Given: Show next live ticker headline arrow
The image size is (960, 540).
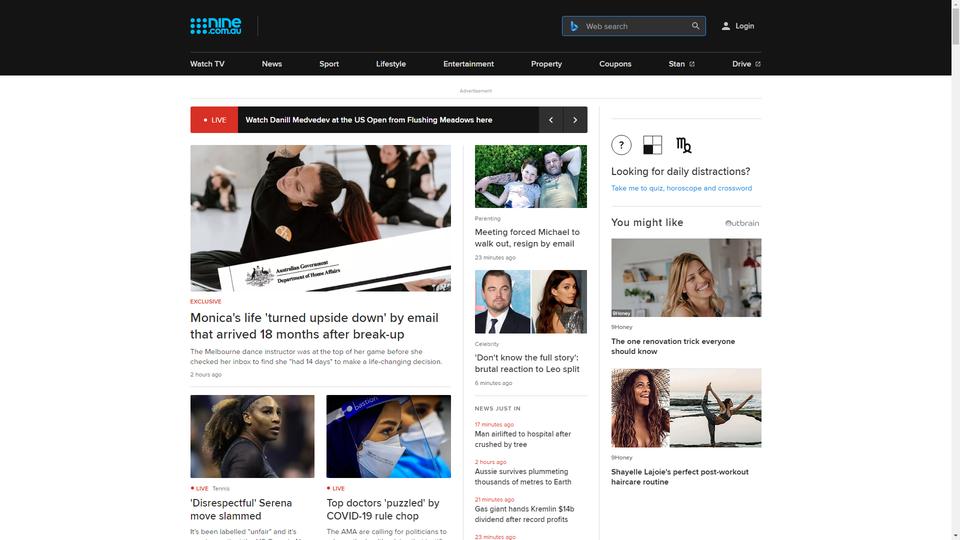Looking at the screenshot, I should (x=575, y=120).
